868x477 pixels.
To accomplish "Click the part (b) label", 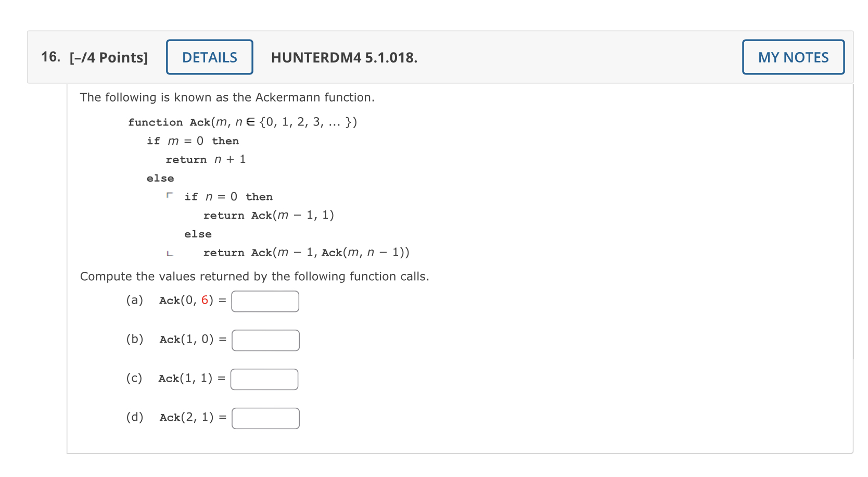I will coord(135,339).
